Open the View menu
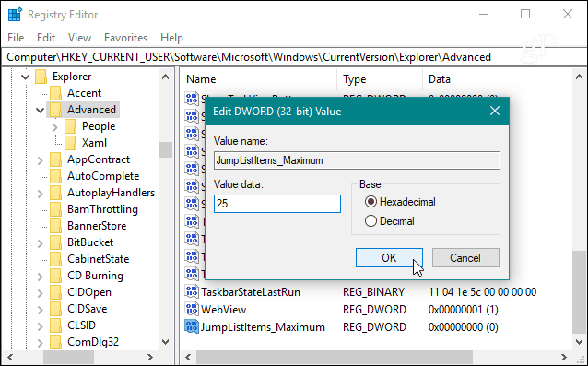 pos(79,38)
